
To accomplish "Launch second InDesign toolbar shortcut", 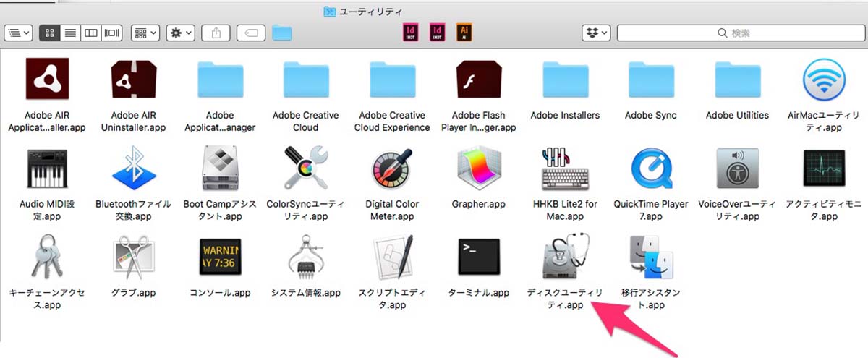I will coord(437,33).
